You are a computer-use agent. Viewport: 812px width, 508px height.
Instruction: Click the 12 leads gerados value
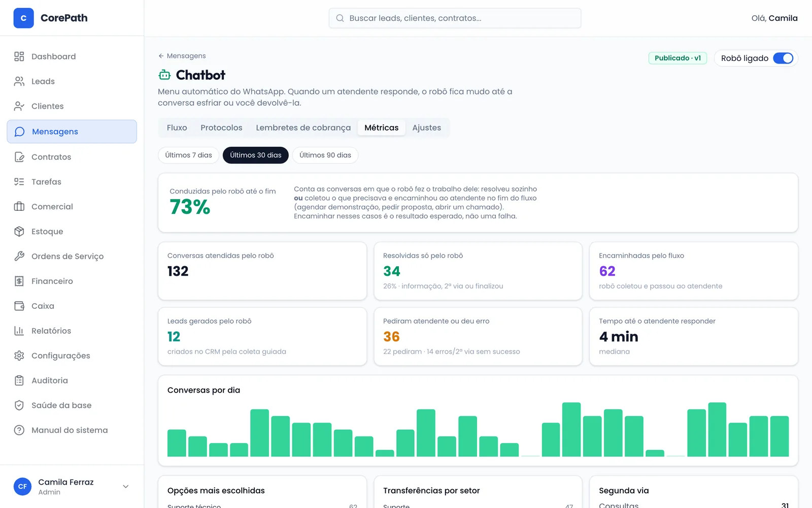pos(174,337)
